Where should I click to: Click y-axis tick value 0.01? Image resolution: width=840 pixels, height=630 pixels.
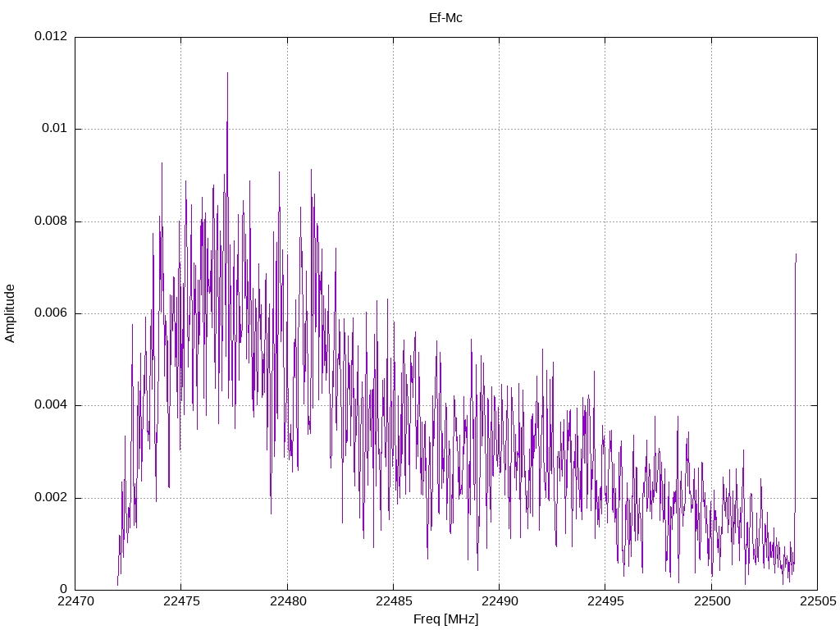pos(55,129)
